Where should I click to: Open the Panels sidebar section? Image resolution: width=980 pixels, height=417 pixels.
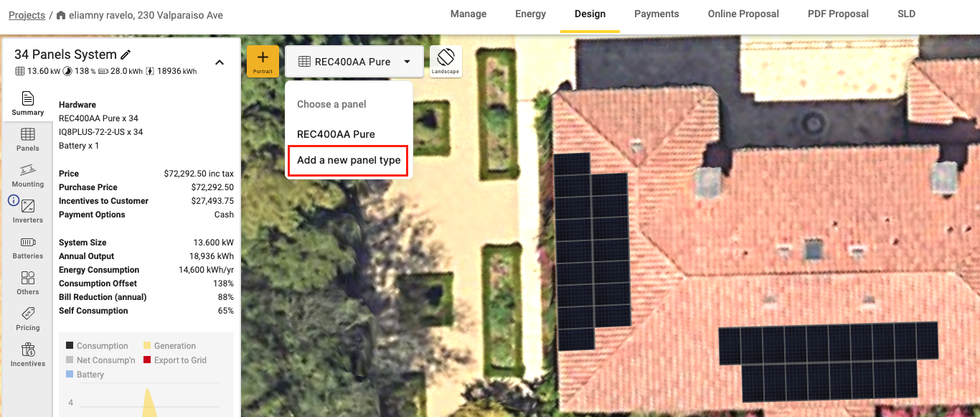click(x=27, y=139)
